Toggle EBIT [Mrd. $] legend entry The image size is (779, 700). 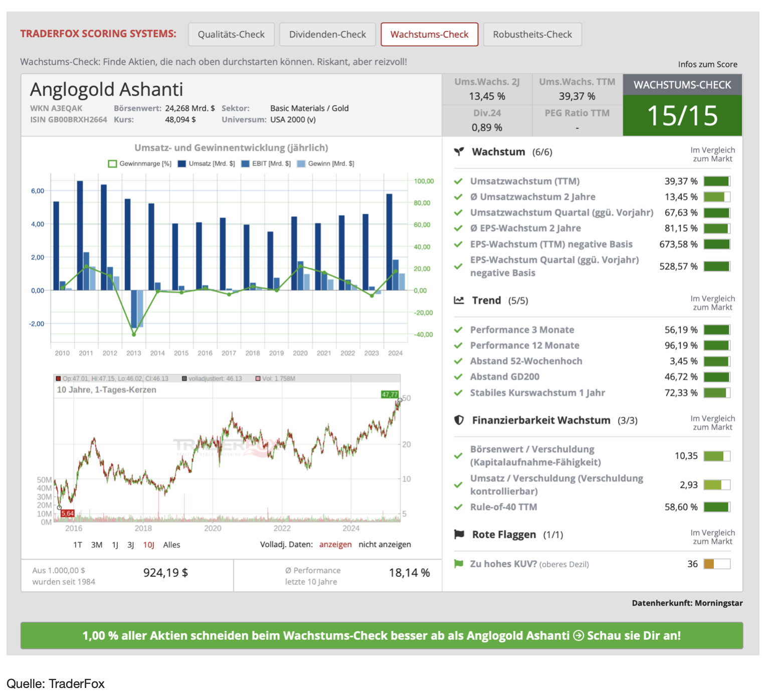[x=266, y=163]
